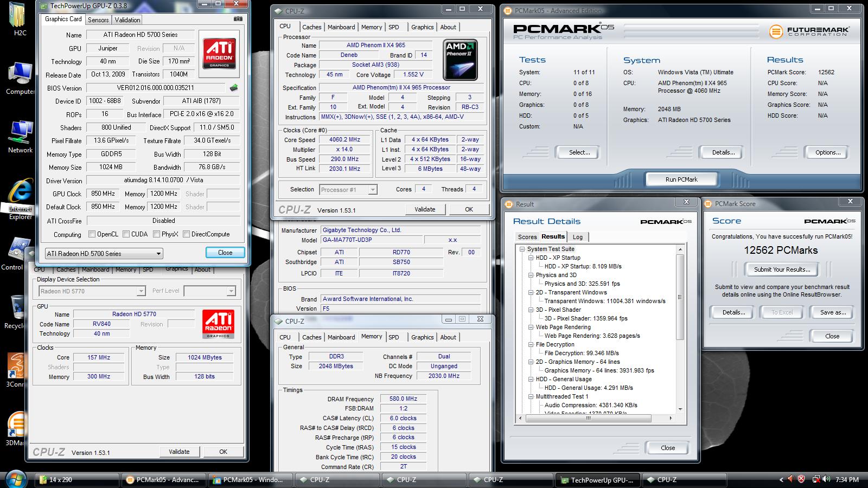
Task: Click the Close button in GPU-Z
Action: click(225, 253)
